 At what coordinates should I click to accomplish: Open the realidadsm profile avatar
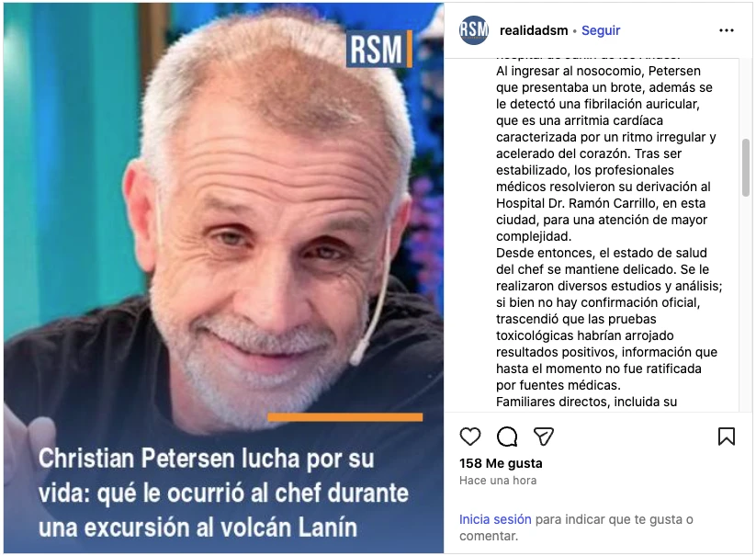[x=473, y=30]
